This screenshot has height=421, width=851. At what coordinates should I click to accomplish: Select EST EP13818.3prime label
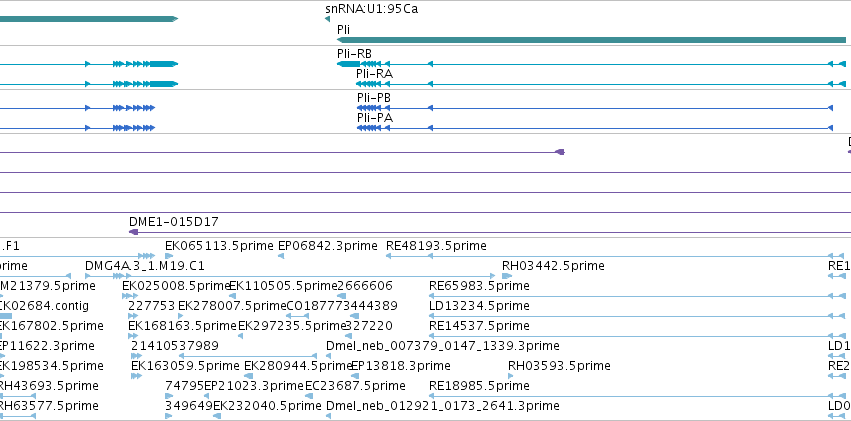tap(401, 366)
